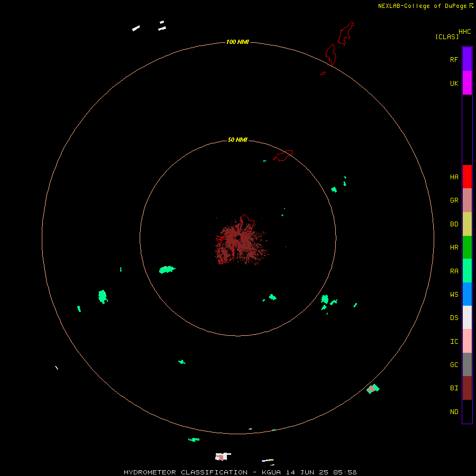The image size is (476, 476).
Task: Click the brown biological echo cluster at center
Action: click(x=241, y=241)
